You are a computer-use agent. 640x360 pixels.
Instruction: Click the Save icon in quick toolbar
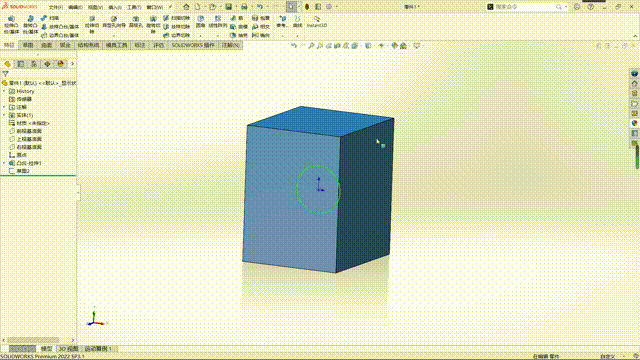pyautogui.click(x=229, y=7)
